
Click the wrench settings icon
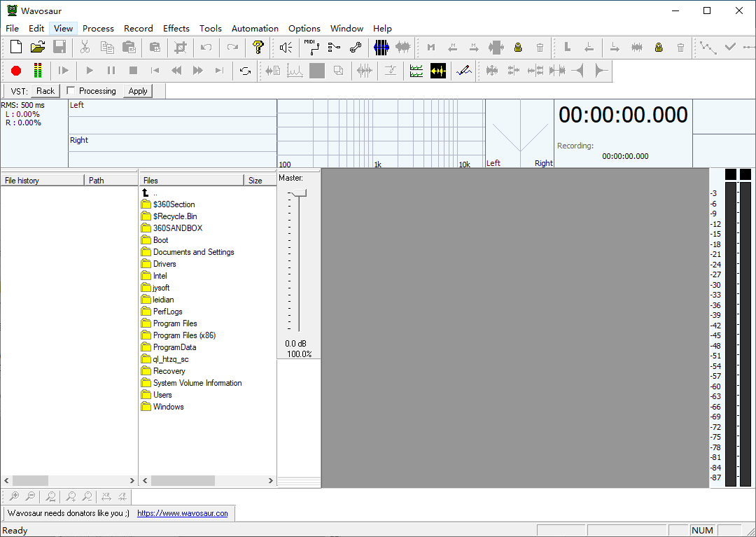pyautogui.click(x=356, y=48)
